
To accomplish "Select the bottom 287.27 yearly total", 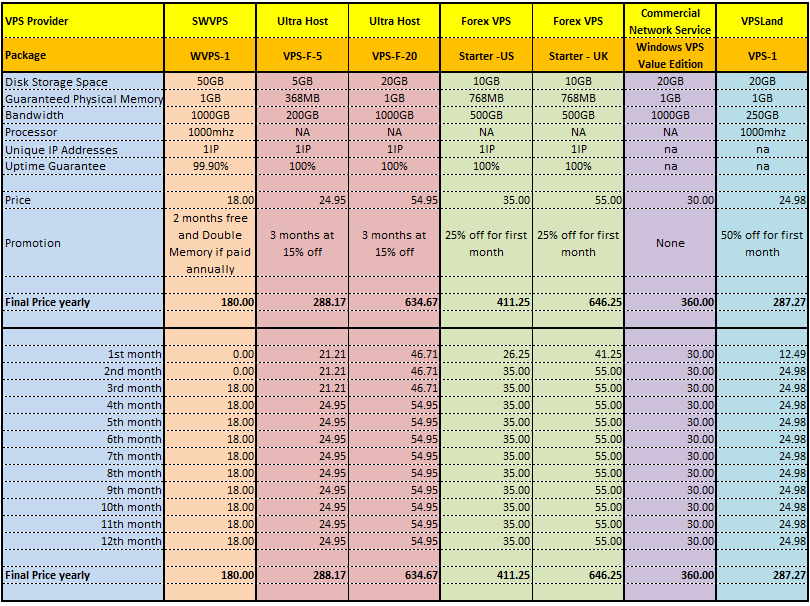I will tap(762, 575).
